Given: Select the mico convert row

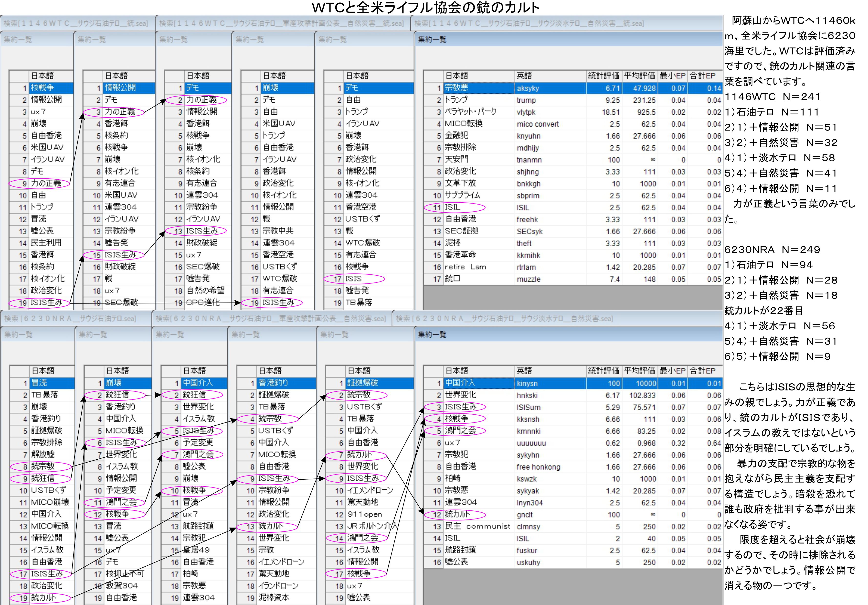Looking at the screenshot, I should click(537, 124).
